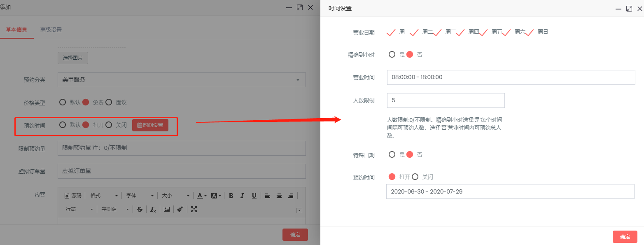Click the clear formatting icon in editor
Screen dimensions: 644x245
(x=153, y=209)
